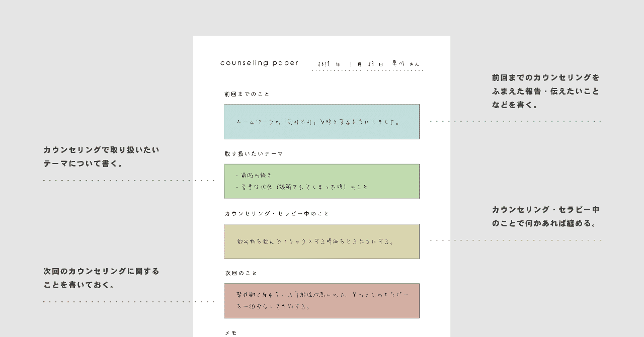Viewport: 644px width, 337px height.
Task: Select the pink text box for next session
Action: point(322,301)
